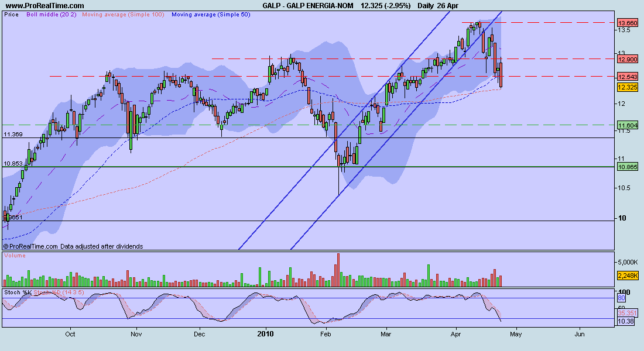
Task: Click the 10.5 price axis label
Action: (624, 188)
